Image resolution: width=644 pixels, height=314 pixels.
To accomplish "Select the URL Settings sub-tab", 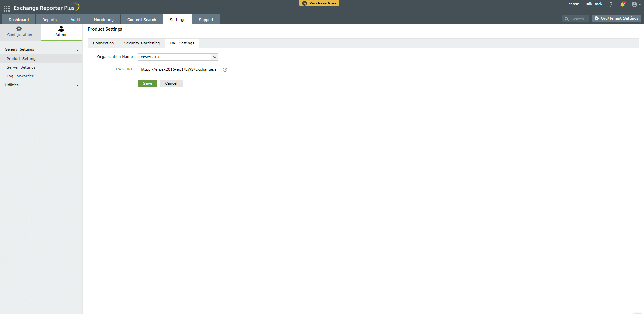I will pos(182,43).
